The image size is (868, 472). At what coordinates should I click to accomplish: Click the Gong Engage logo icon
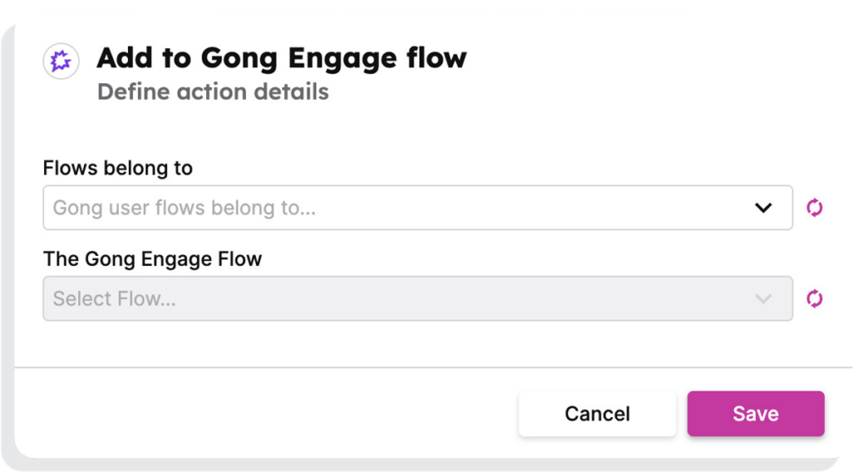pyautogui.click(x=61, y=61)
